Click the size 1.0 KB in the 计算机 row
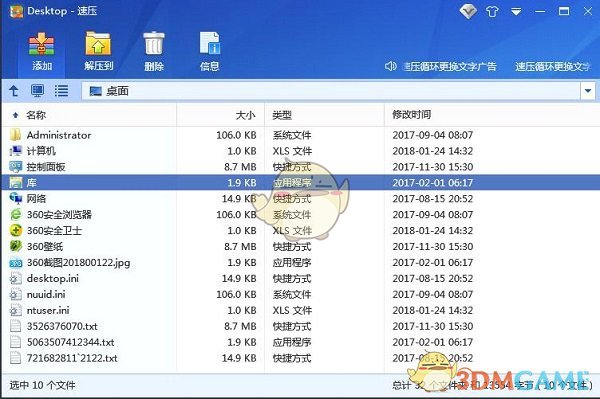Image resolution: width=600 pixels, height=399 pixels. (x=242, y=151)
